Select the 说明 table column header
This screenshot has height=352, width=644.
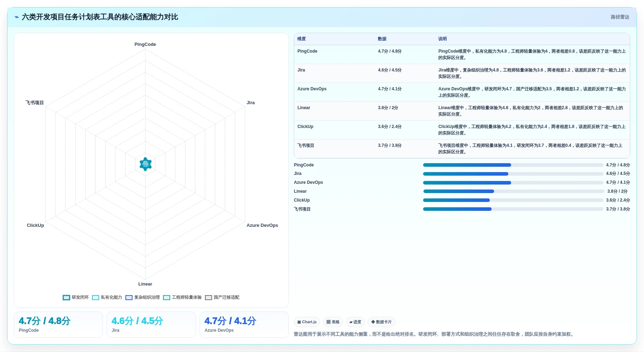pos(443,39)
